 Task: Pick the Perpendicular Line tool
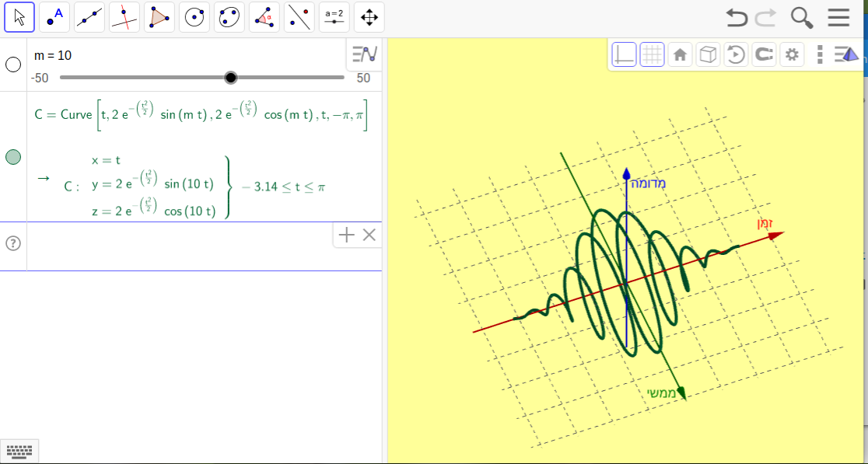tap(124, 17)
